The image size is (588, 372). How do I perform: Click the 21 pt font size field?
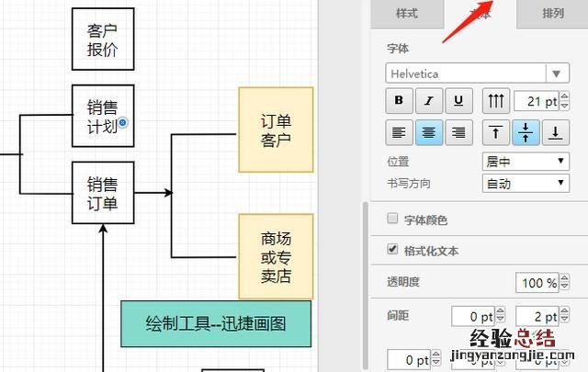click(537, 101)
